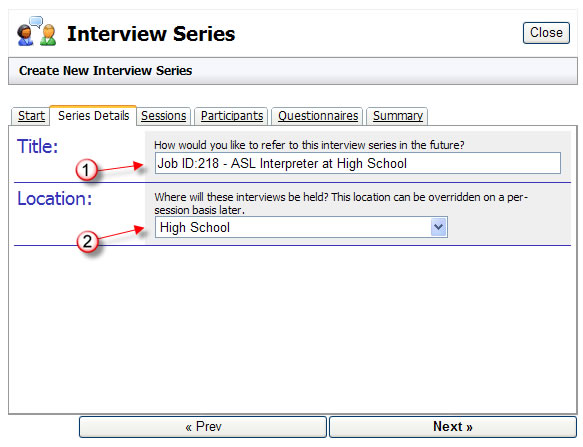583x447 pixels.
Task: Click the location help text about per-session override
Action: 341,203
